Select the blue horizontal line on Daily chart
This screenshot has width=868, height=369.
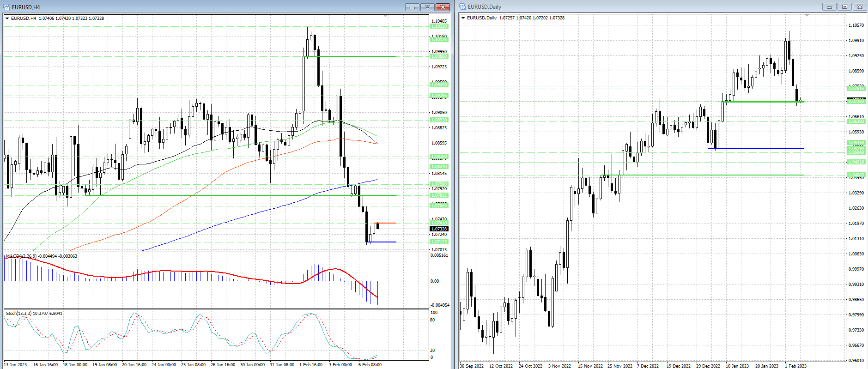point(756,149)
